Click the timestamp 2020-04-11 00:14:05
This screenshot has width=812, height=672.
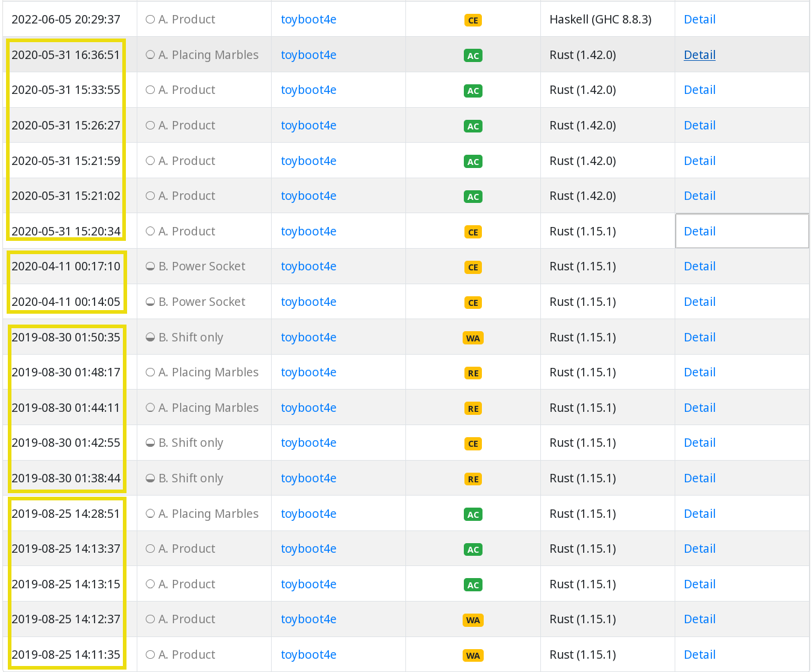pyautogui.click(x=66, y=302)
